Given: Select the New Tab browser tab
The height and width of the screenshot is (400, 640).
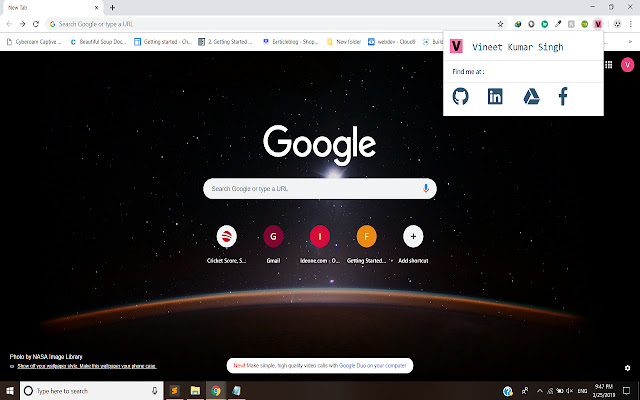Looking at the screenshot, I should point(51,7).
